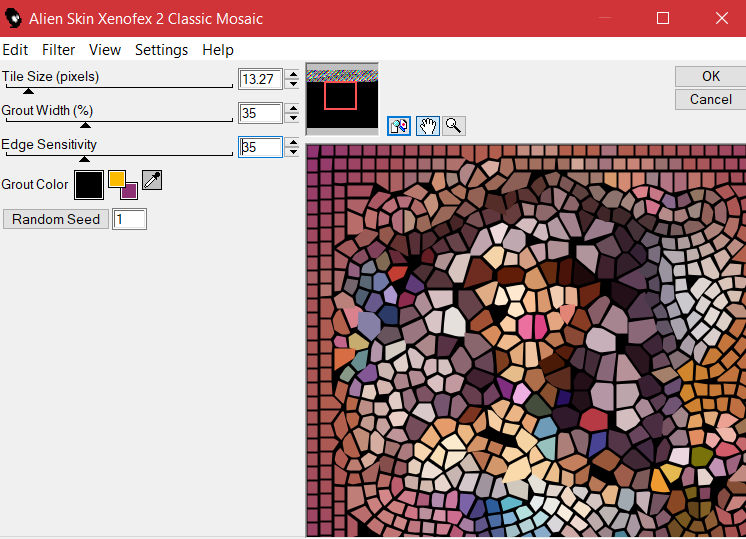Maximize the Classic Mosaic window
746x539 pixels.
click(663, 18)
